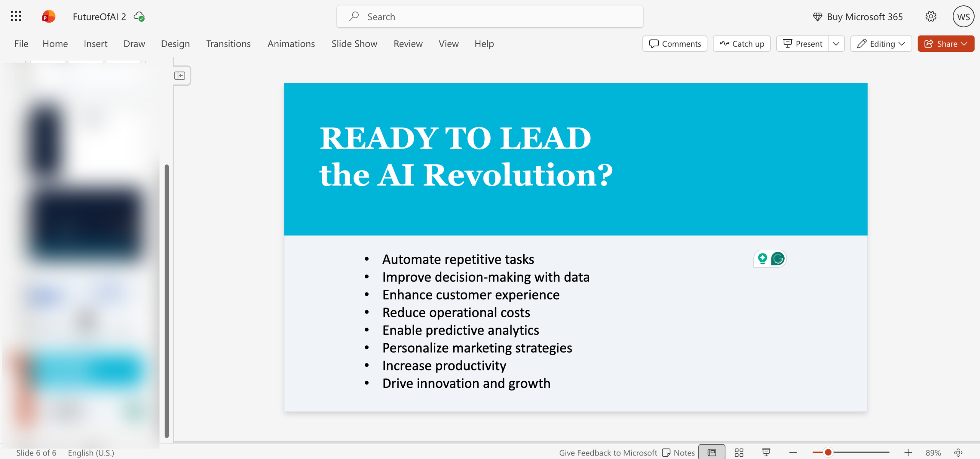Click the zoom slider handle
Image resolution: width=980 pixels, height=459 pixels.
point(828,452)
